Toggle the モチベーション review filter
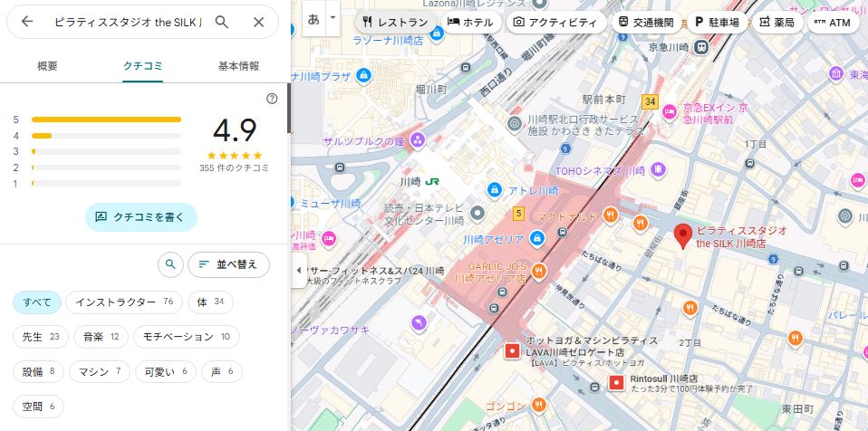Image resolution: width=868 pixels, height=431 pixels. point(186,337)
